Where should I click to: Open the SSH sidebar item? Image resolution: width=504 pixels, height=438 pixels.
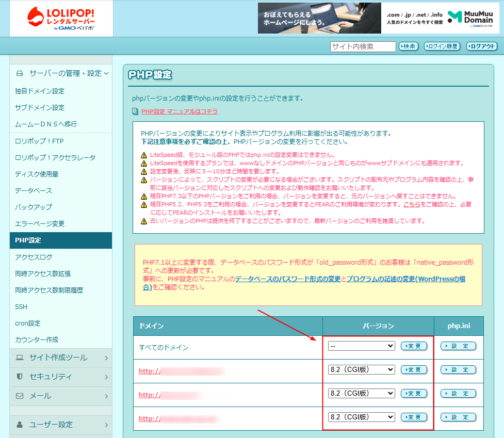(21, 306)
